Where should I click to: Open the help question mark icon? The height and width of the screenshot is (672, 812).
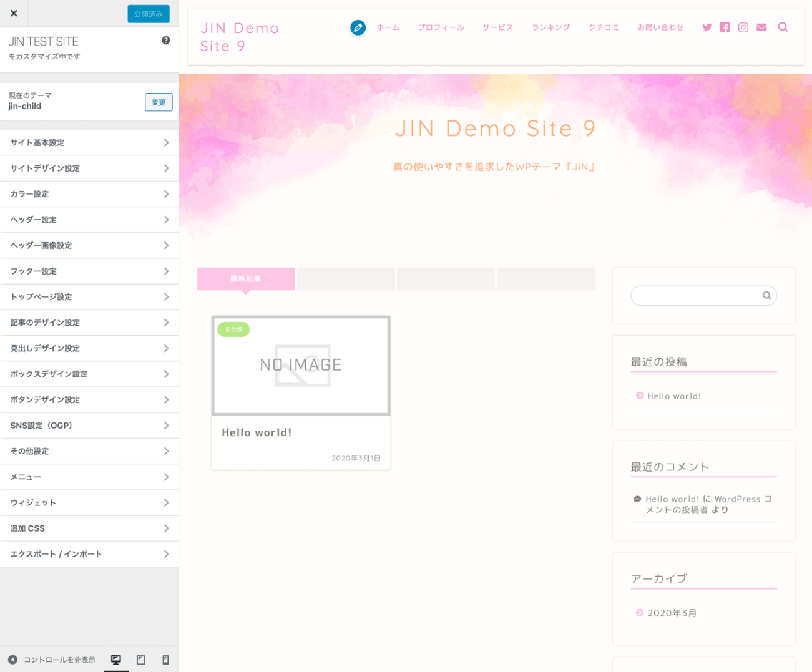(x=166, y=41)
